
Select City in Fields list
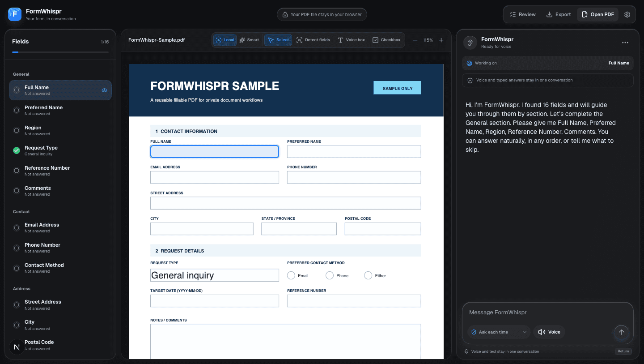tap(60, 325)
